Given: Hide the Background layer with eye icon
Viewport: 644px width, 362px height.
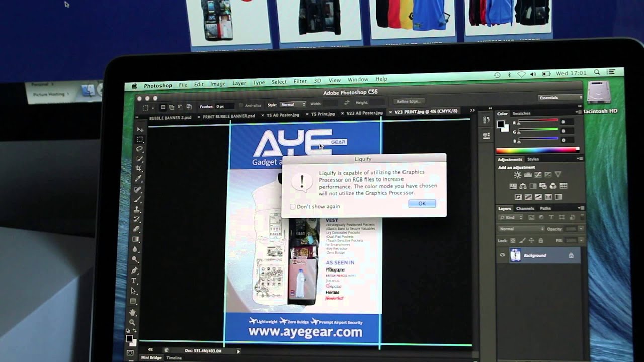Looking at the screenshot, I should pos(502,255).
